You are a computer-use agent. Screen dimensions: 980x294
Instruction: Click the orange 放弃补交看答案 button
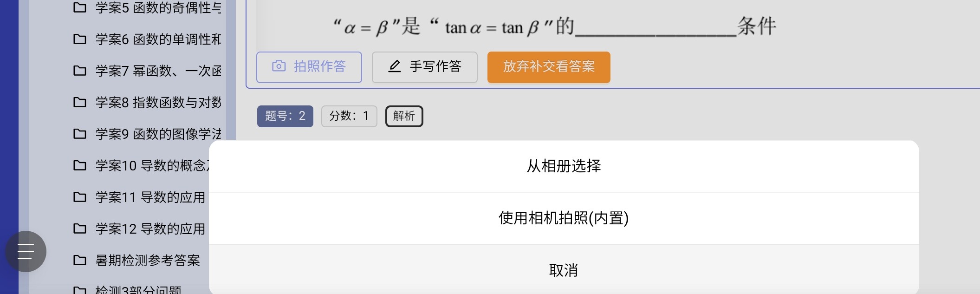point(548,67)
